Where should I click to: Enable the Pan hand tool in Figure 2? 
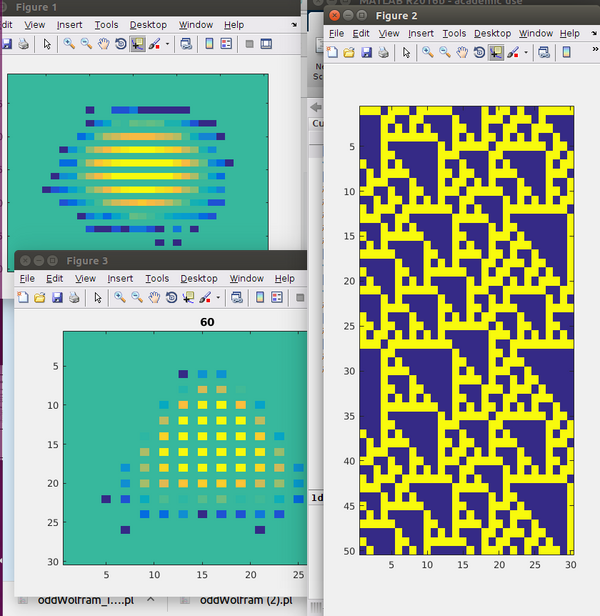pos(462,52)
